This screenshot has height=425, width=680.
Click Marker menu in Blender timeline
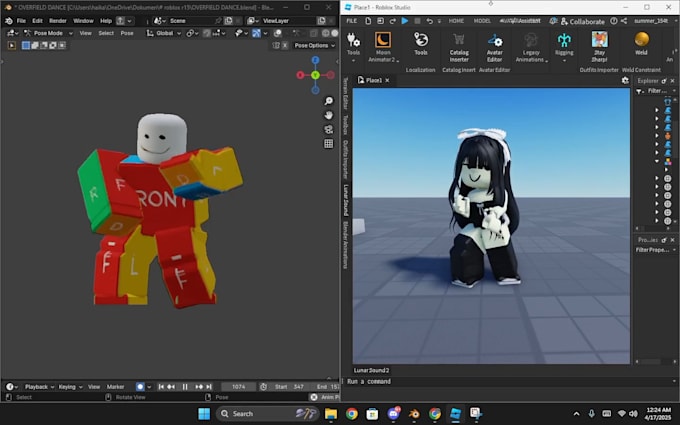(115, 386)
